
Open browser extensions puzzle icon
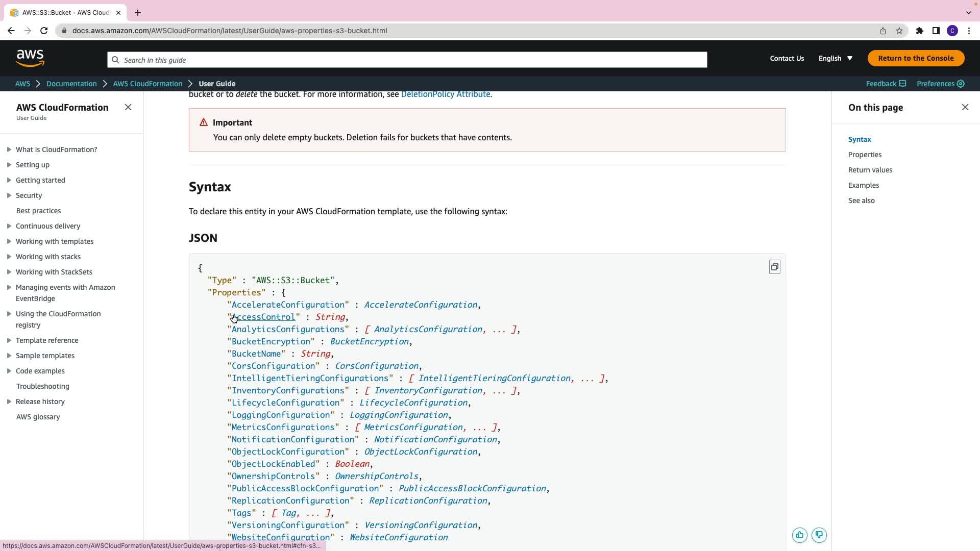(919, 31)
